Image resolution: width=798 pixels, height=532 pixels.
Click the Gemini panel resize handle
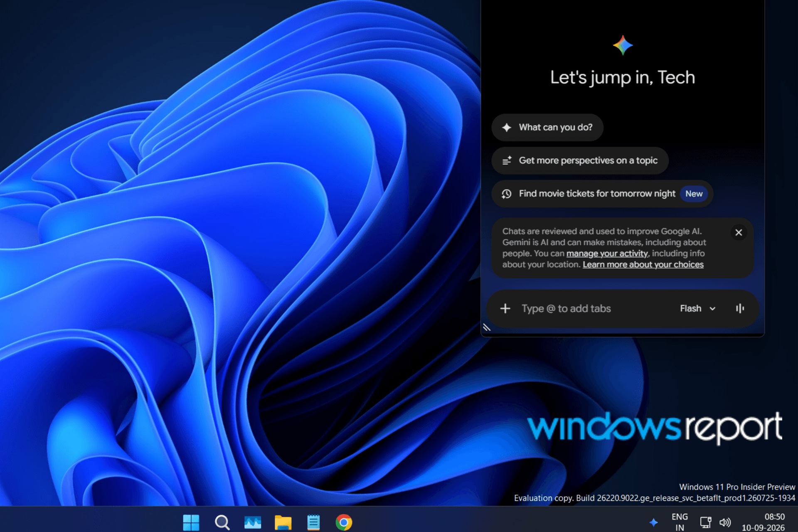(487, 327)
